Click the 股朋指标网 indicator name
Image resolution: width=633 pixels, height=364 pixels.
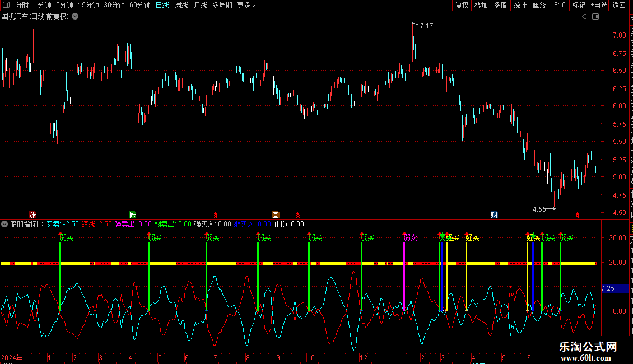(27, 224)
